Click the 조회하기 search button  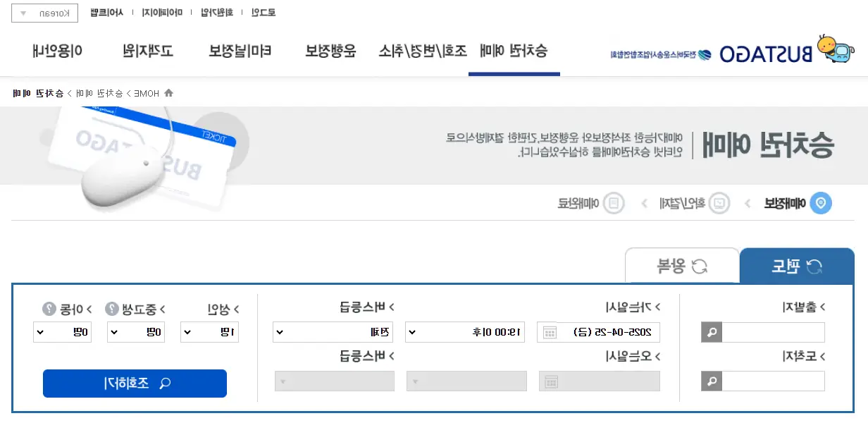(x=135, y=384)
